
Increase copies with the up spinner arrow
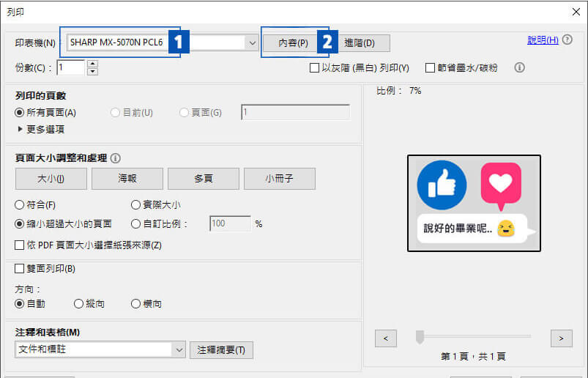click(92, 64)
